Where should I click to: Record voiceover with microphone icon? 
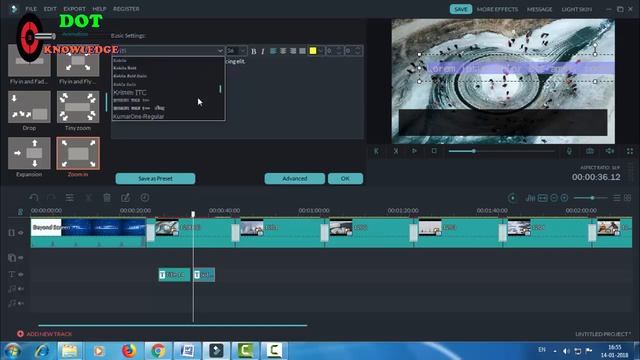click(x=569, y=151)
